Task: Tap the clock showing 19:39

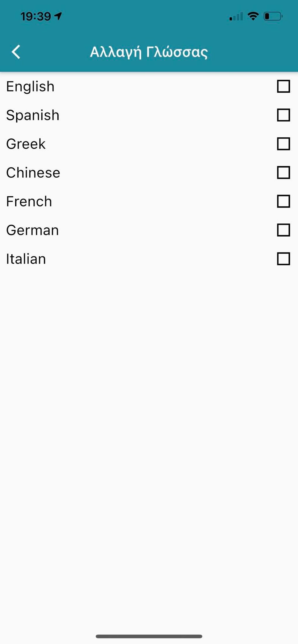Action: (36, 16)
